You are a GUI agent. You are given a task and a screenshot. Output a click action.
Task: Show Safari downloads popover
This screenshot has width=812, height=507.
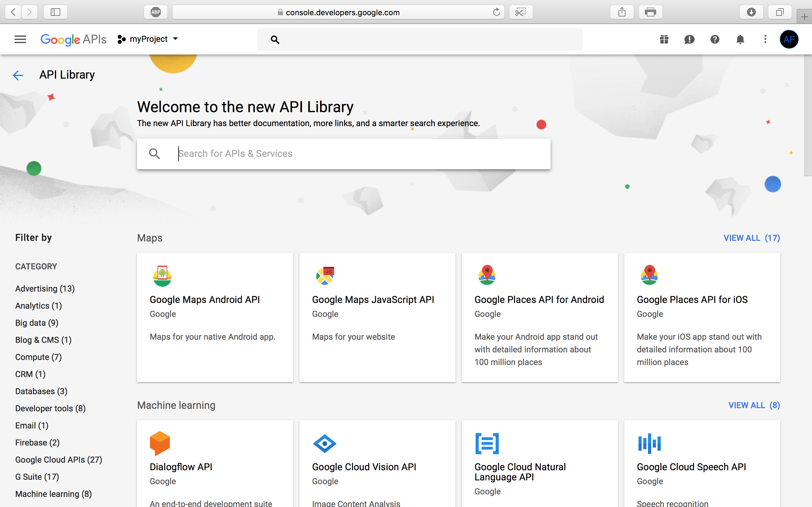click(x=751, y=12)
